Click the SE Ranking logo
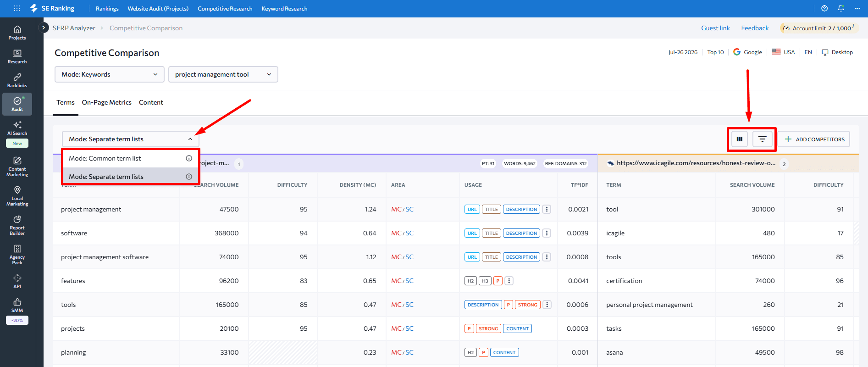 coord(52,8)
